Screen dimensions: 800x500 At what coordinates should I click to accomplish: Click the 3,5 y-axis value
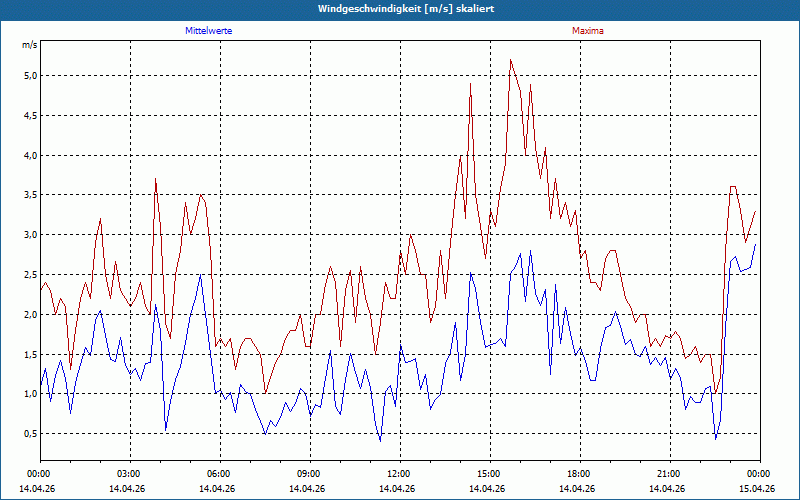[x=31, y=195]
